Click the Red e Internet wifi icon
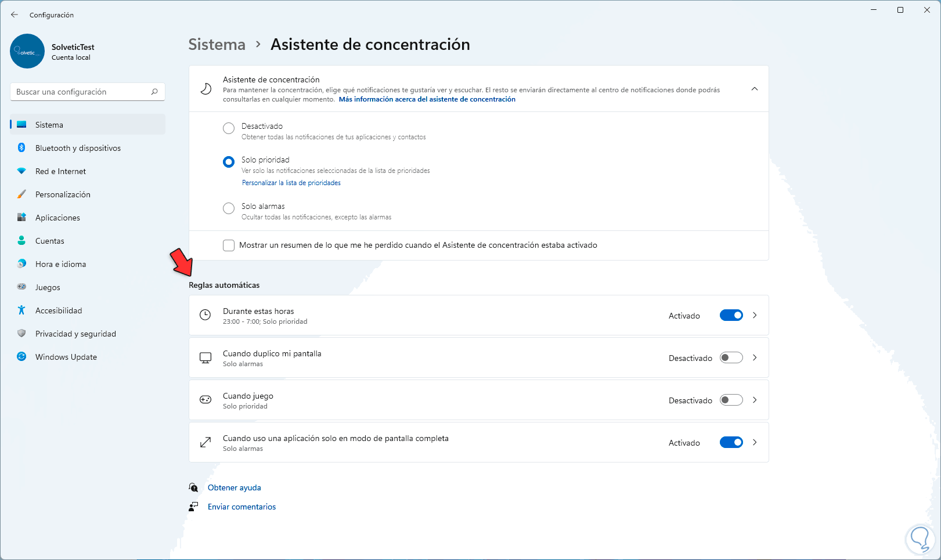 click(x=21, y=171)
